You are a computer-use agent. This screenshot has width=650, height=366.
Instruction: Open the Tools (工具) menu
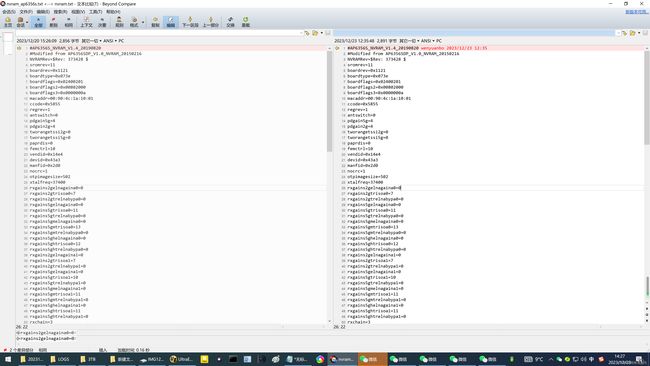coord(95,12)
